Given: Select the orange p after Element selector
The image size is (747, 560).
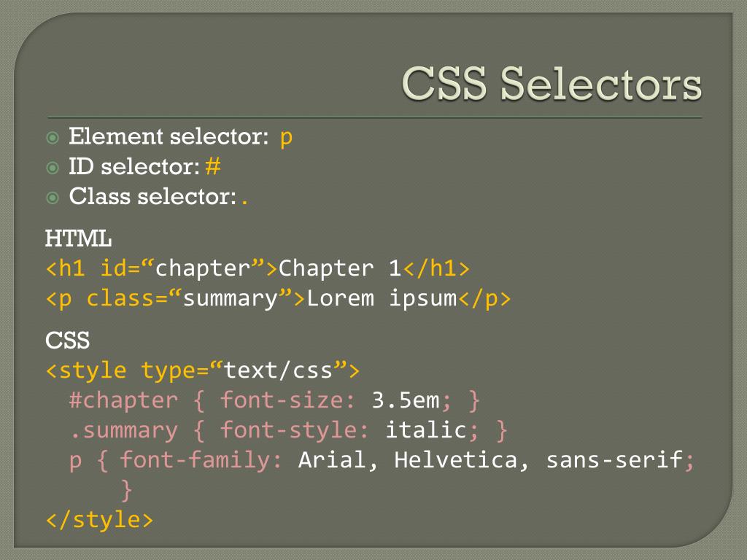Looking at the screenshot, I should point(286,139).
